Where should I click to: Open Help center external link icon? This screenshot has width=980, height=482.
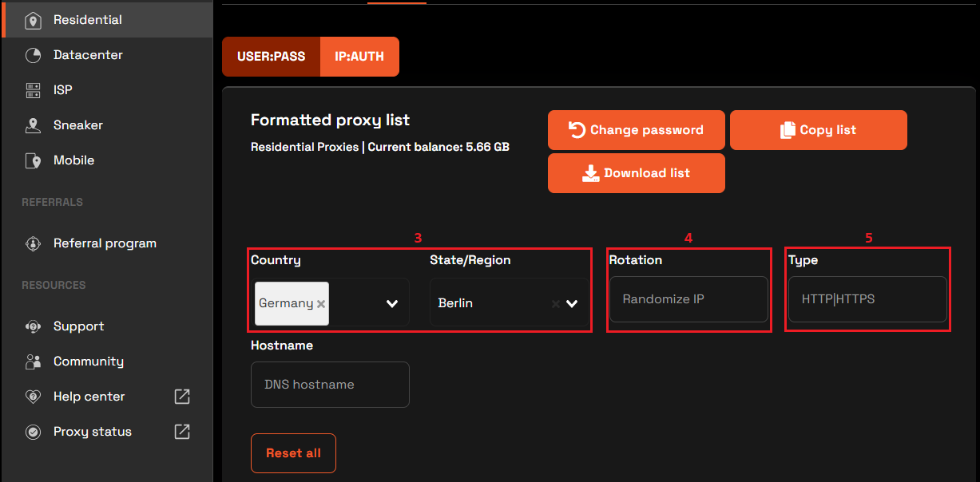[182, 397]
